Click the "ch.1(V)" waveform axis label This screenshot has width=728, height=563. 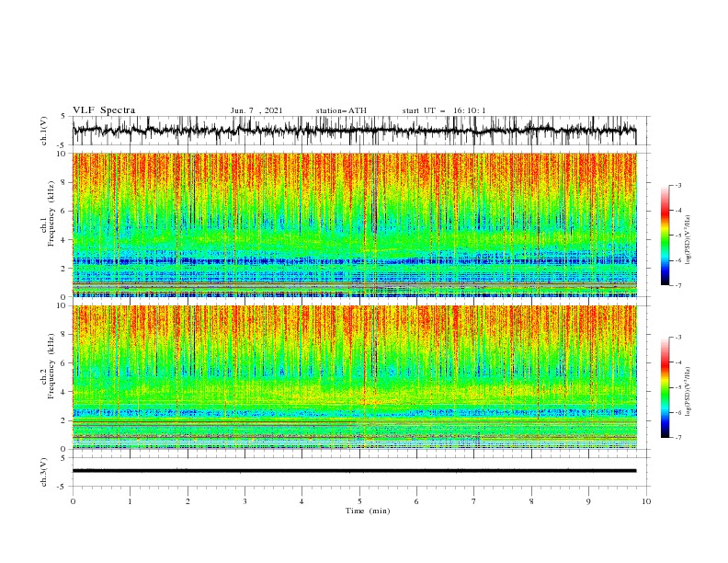[x=44, y=131]
